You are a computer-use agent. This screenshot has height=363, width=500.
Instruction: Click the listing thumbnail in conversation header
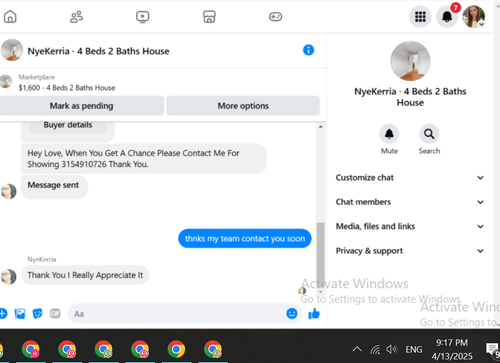[12, 50]
